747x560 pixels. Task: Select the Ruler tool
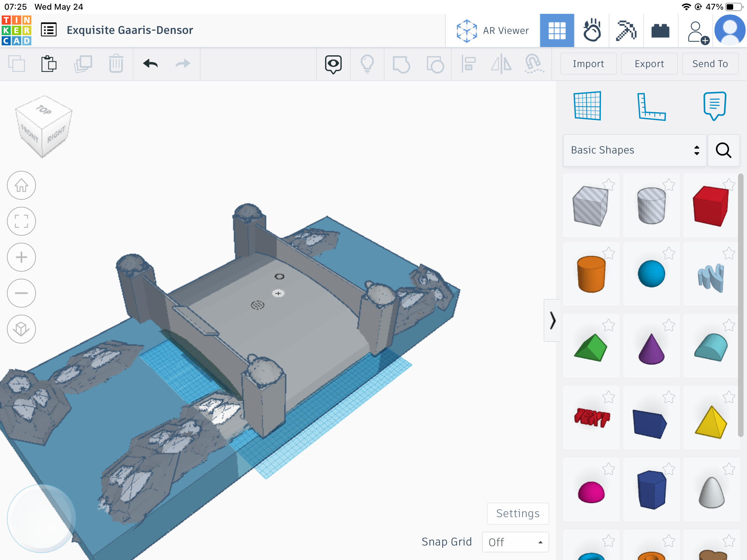click(651, 106)
